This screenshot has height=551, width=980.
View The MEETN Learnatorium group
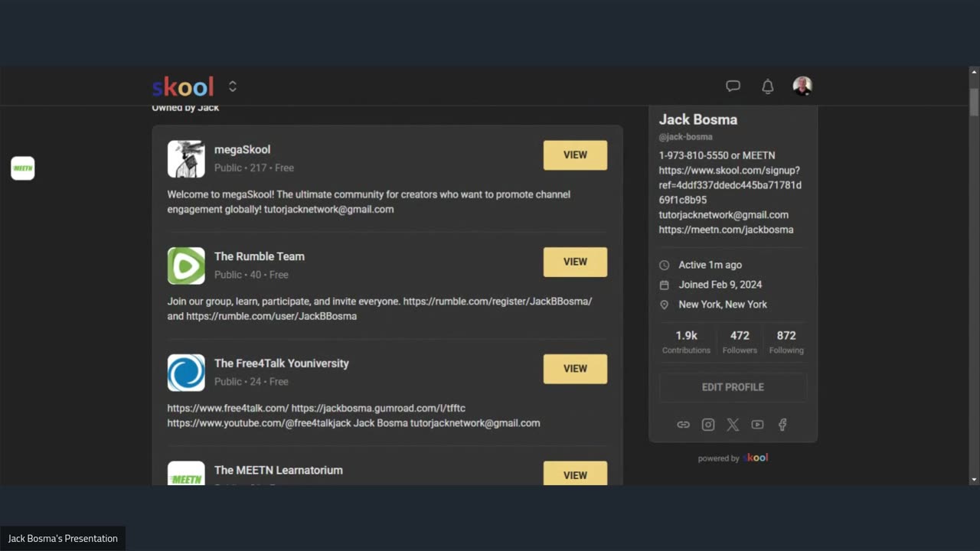click(x=575, y=473)
